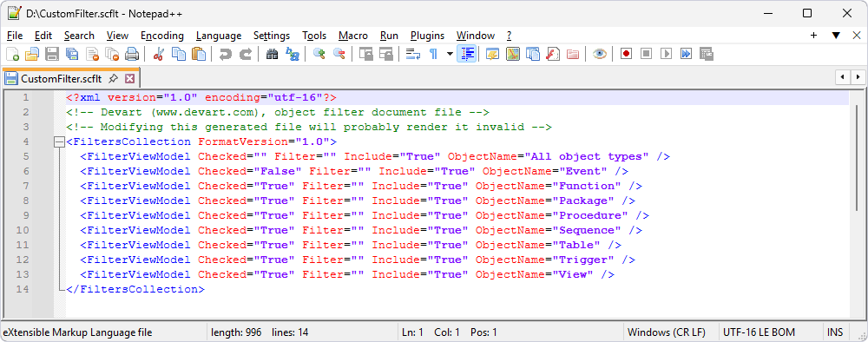Open the Macro menu
This screenshot has width=868, height=342.
[x=353, y=36]
